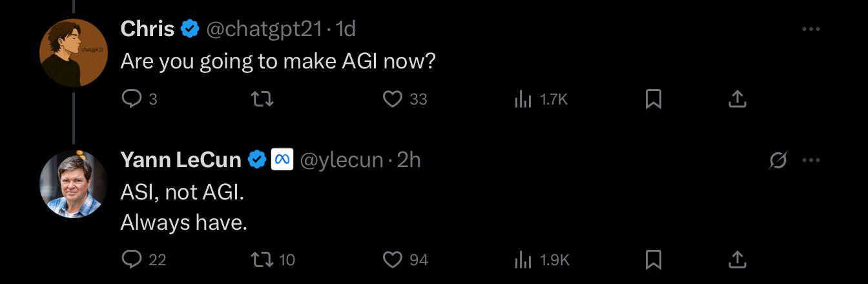Bookmark Chris's tweet

[x=654, y=99]
